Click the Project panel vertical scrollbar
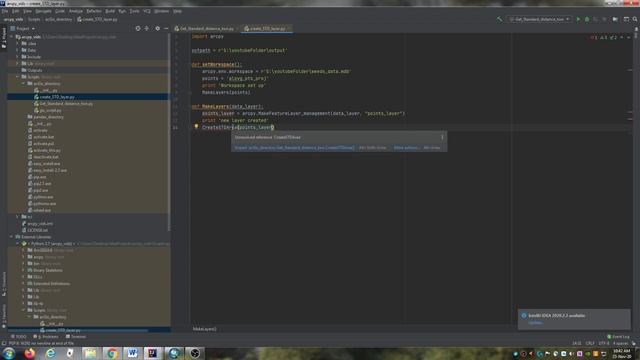This screenshot has width=640, height=360. click(x=169, y=133)
